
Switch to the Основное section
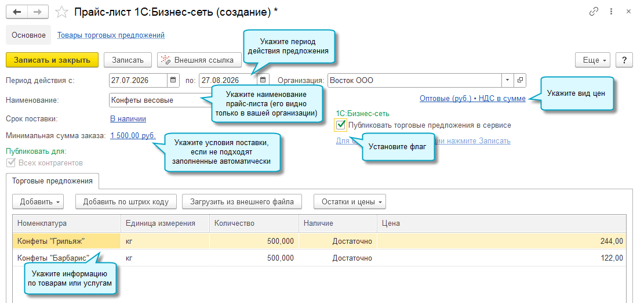[x=28, y=35]
